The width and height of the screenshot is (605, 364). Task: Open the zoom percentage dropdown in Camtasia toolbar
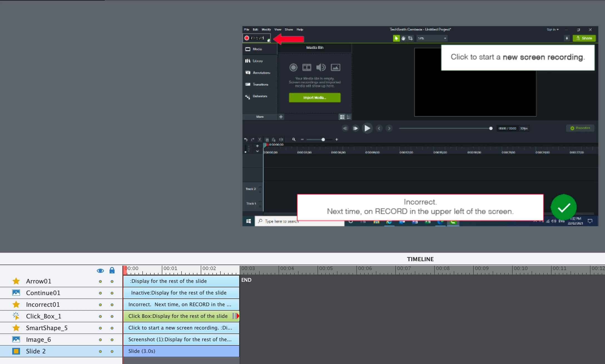point(432,38)
